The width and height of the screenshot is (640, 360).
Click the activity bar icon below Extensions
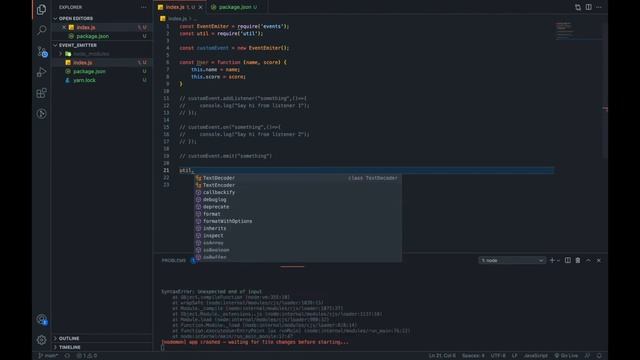click(41, 114)
